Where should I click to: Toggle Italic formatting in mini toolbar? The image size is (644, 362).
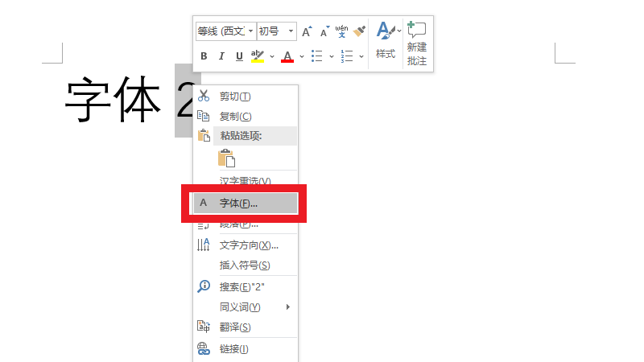[x=221, y=56]
